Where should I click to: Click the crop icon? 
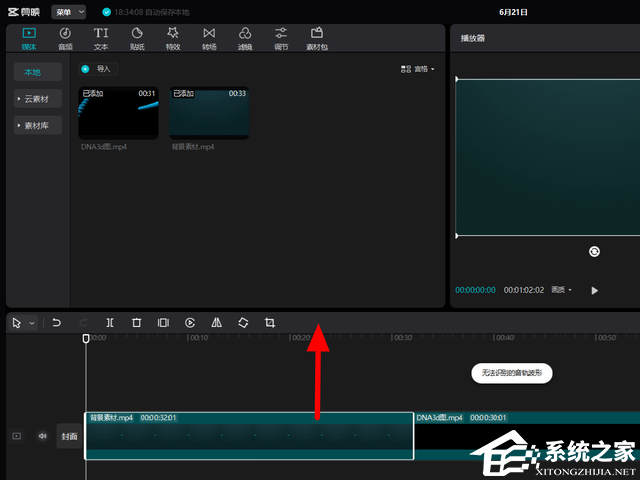click(270, 323)
